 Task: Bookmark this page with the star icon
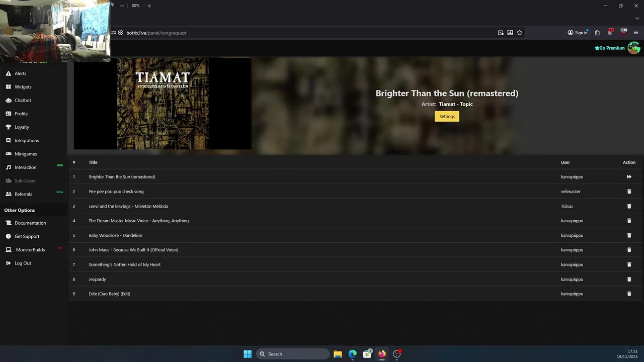(x=520, y=33)
